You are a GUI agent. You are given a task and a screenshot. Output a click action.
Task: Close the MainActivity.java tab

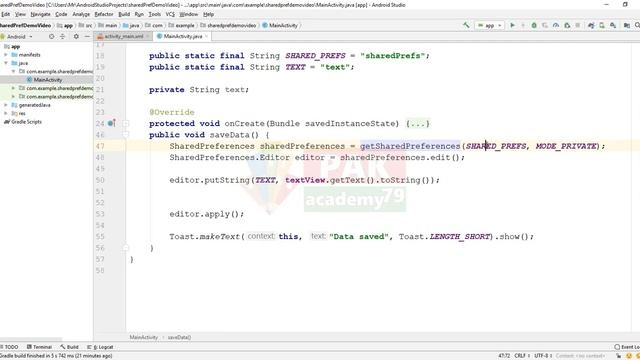(x=207, y=36)
